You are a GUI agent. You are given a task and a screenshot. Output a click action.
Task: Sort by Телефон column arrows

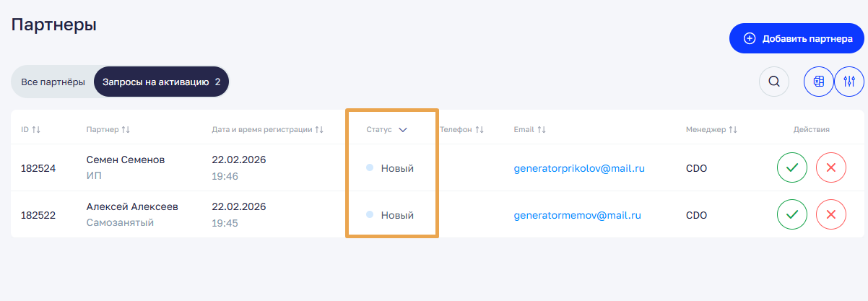point(479,130)
